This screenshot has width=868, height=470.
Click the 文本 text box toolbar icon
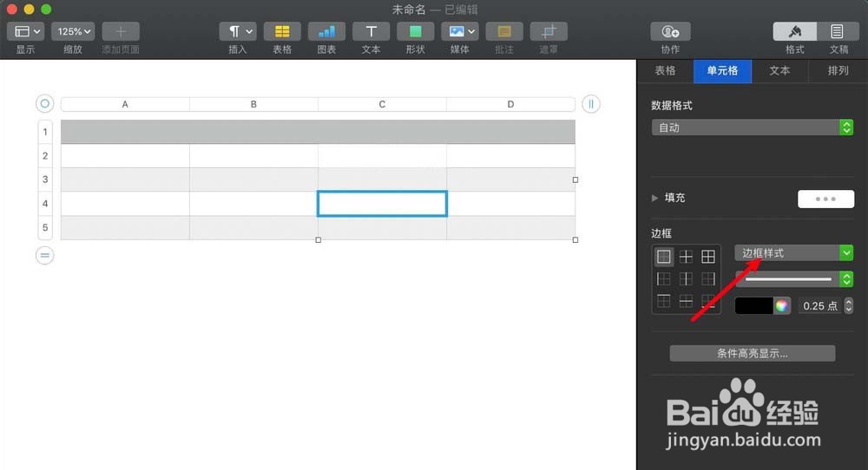point(371,31)
